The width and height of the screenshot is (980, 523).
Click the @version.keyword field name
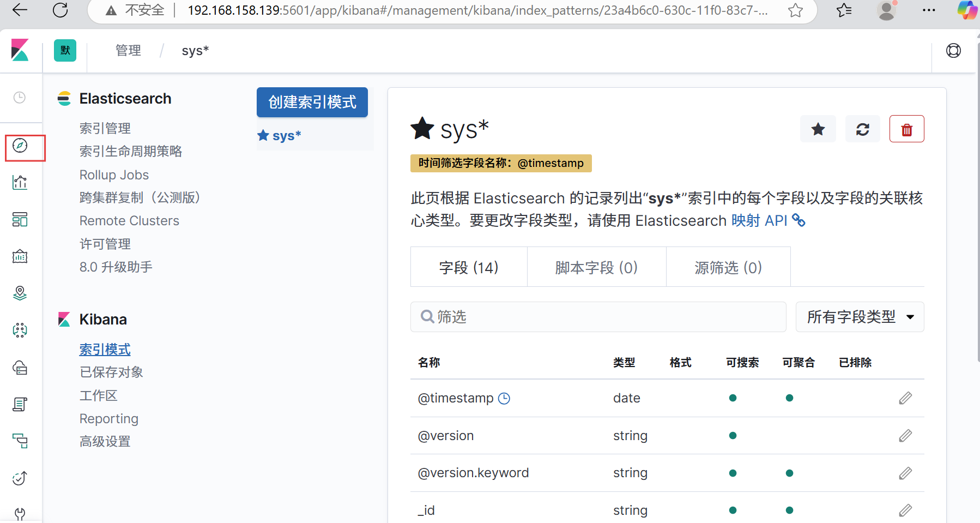pos(473,473)
